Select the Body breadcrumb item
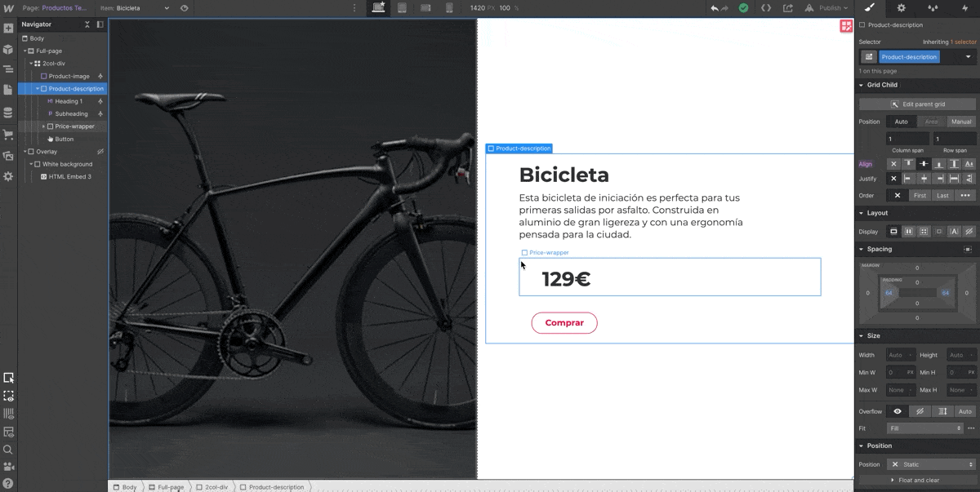 pyautogui.click(x=125, y=487)
